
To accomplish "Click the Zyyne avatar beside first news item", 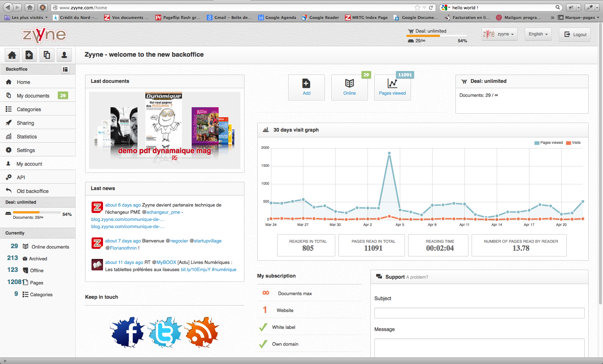I will point(97,207).
